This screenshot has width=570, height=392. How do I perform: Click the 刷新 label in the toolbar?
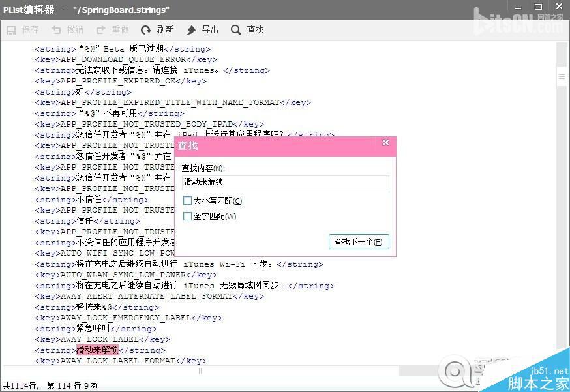(165, 29)
